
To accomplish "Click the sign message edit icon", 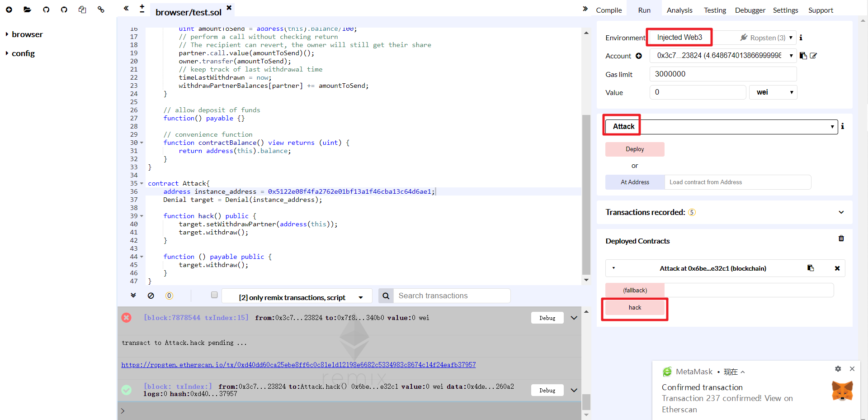I will (813, 56).
